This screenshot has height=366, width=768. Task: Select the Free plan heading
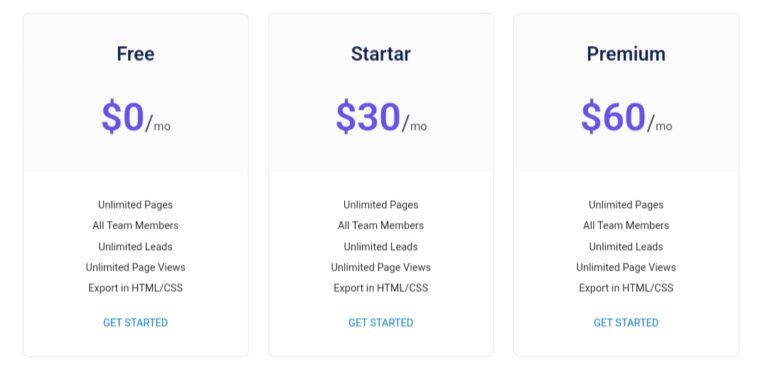click(x=136, y=53)
